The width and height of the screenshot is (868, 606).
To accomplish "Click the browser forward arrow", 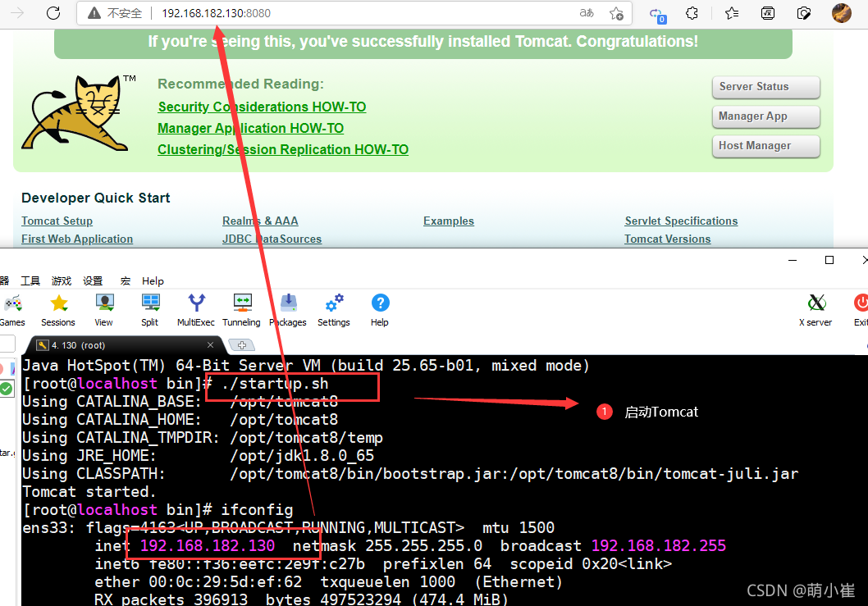I will coord(18,13).
